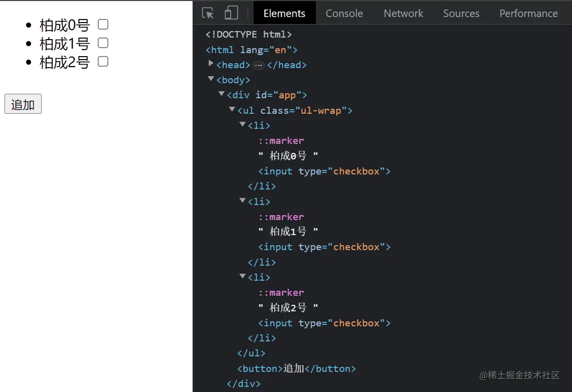The width and height of the screenshot is (572, 392).
Task: Click the ellipsis badge inside head tag
Action: tap(259, 65)
